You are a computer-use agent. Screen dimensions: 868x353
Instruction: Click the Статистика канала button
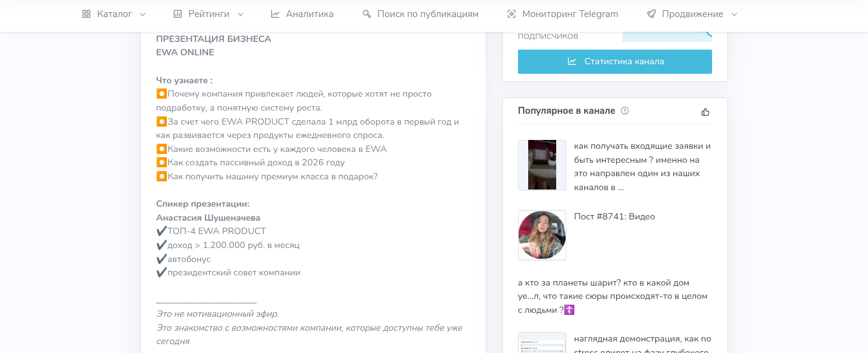615,62
